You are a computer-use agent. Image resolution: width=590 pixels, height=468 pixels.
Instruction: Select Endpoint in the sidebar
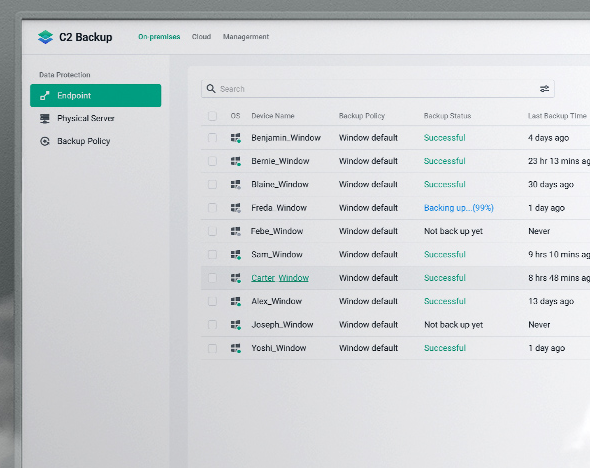[x=96, y=96]
